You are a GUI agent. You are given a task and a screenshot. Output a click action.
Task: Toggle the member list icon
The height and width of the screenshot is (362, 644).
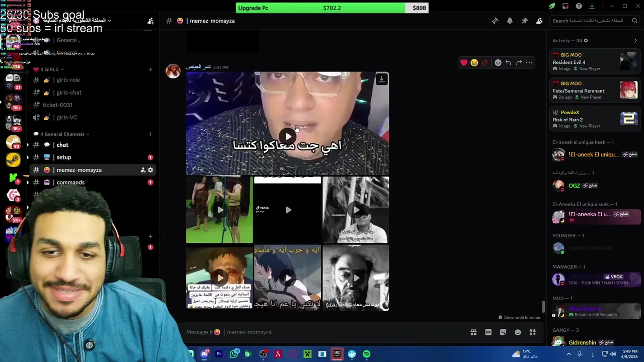tap(539, 21)
